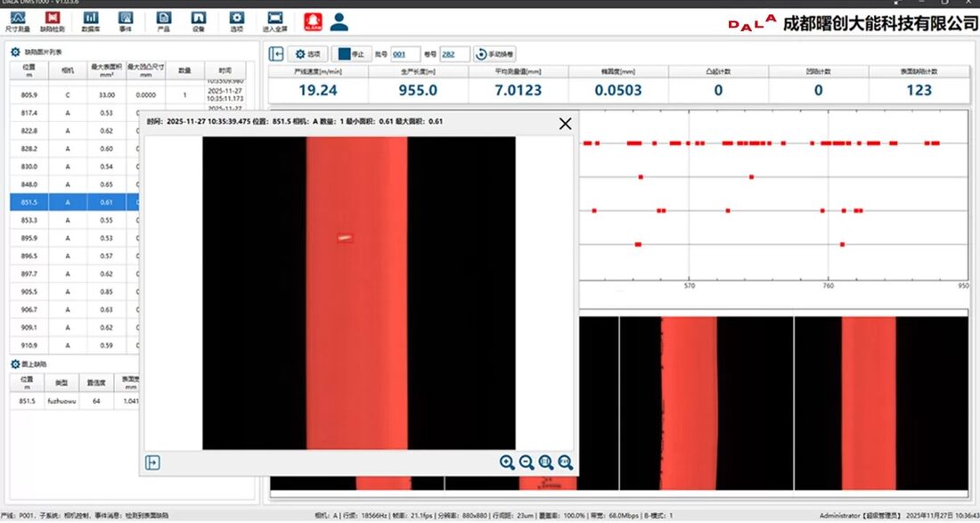The height and width of the screenshot is (523, 980).
Task: Click the 时间 column header in defect list
Action: (x=225, y=70)
